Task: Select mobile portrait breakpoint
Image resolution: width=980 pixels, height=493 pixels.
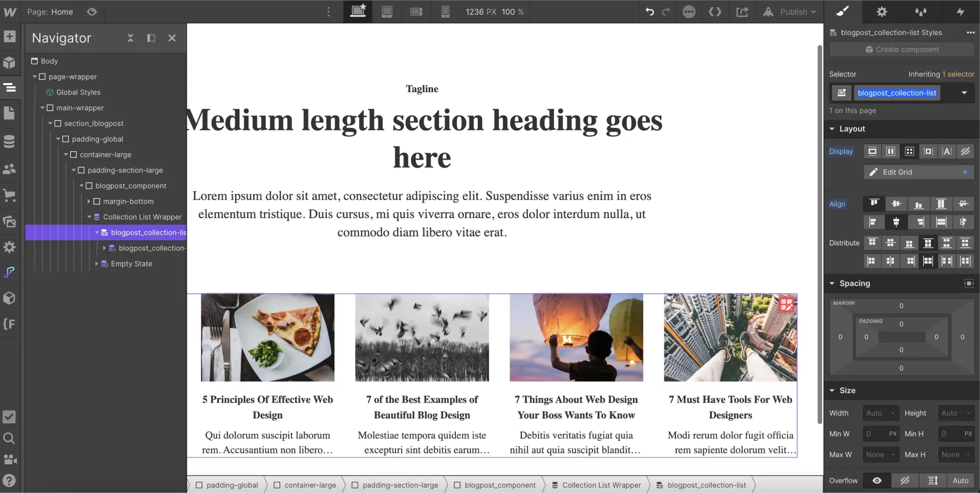Action: click(x=446, y=12)
